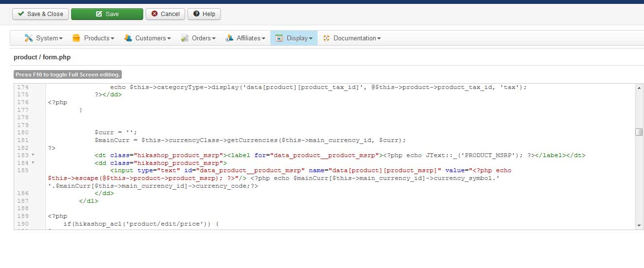
Task: Click the '<dd class="hikashop_product_msrp">' line
Action: point(161,163)
